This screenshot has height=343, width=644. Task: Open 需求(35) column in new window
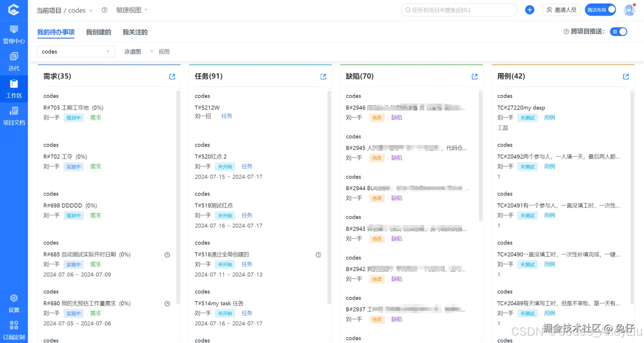point(172,77)
